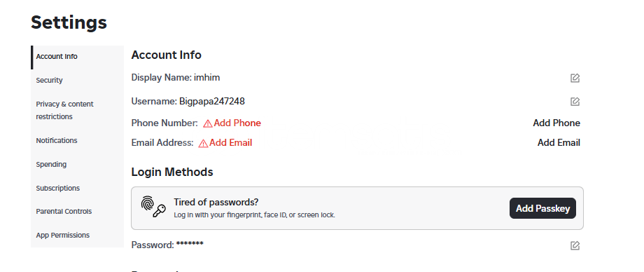The width and height of the screenshot is (644, 272).
Task: Click the black Add Phone button on right
Action: coord(556,123)
